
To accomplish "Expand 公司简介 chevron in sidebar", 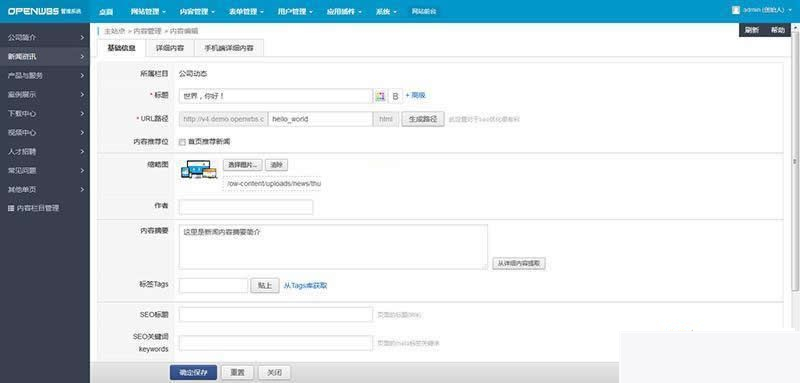I will point(82,38).
